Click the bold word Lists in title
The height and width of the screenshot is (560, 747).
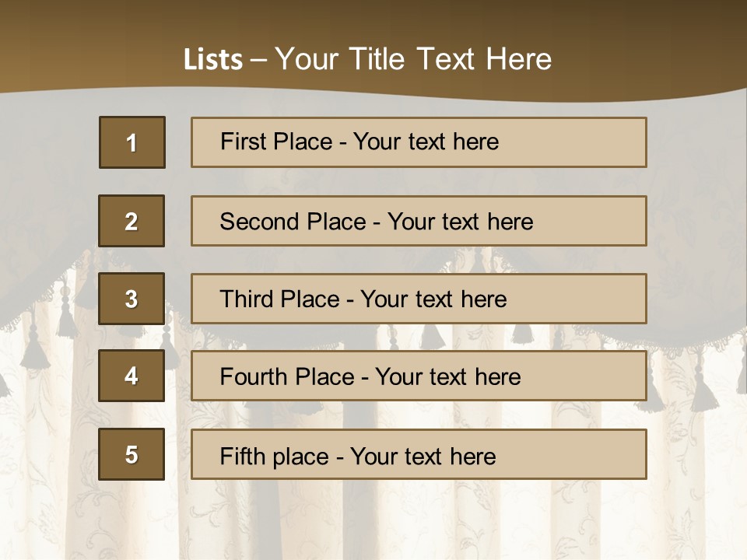click(213, 60)
